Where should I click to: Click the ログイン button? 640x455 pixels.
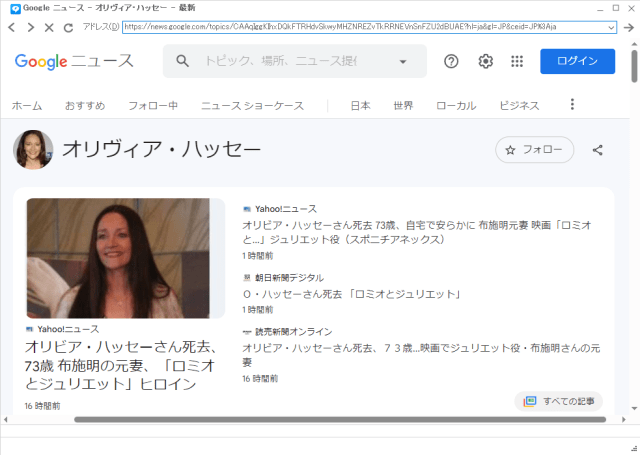pos(577,61)
